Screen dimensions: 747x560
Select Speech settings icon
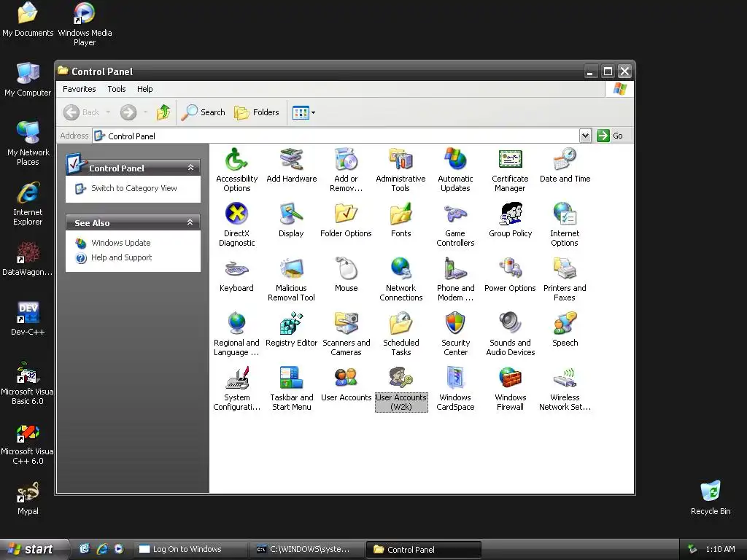(565, 329)
